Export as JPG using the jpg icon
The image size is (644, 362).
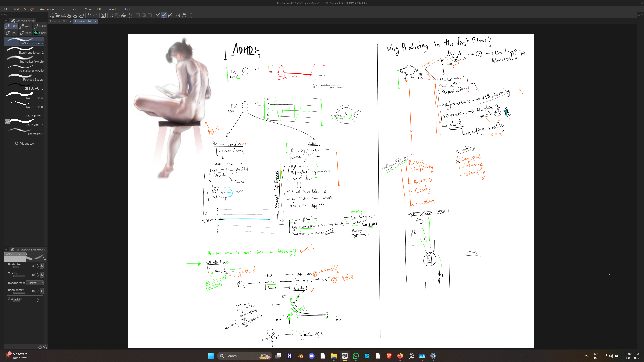(69, 15)
